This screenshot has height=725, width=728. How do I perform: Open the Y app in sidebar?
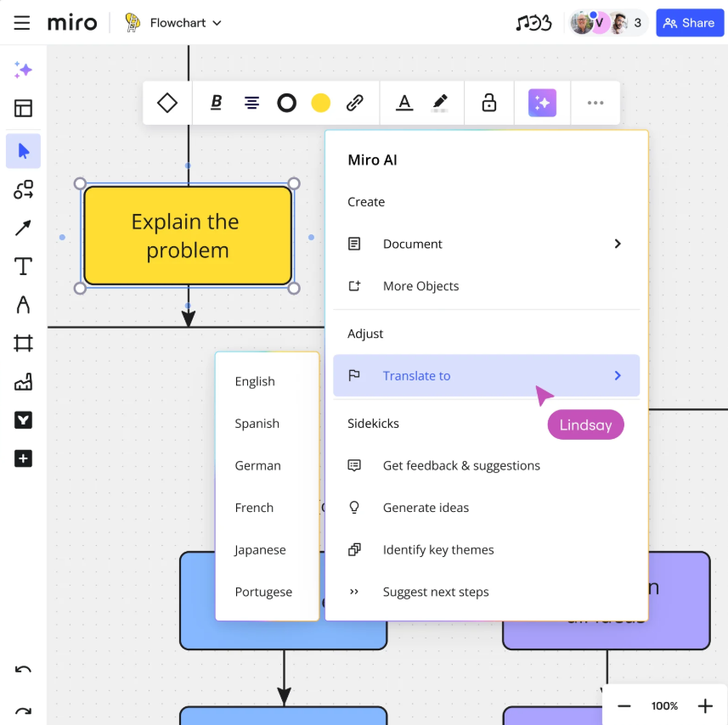click(x=23, y=420)
